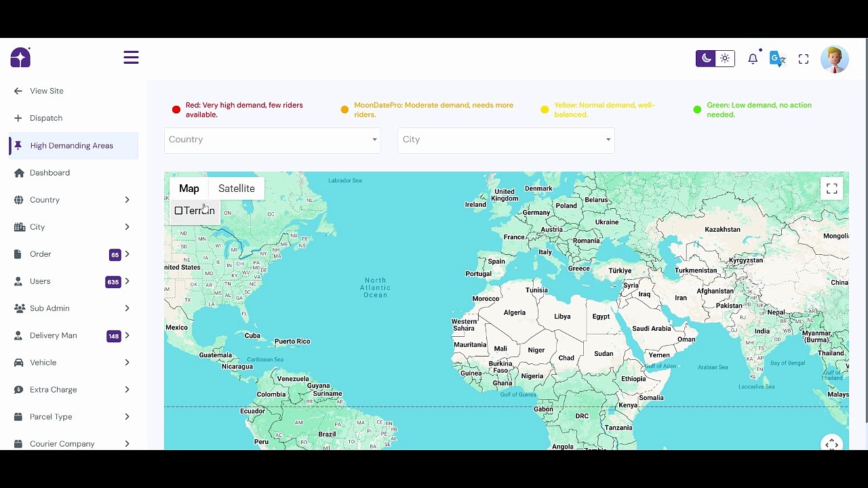This screenshot has width=868, height=488.
Task: Switch to dark mode with the moon toggle
Action: click(706, 58)
